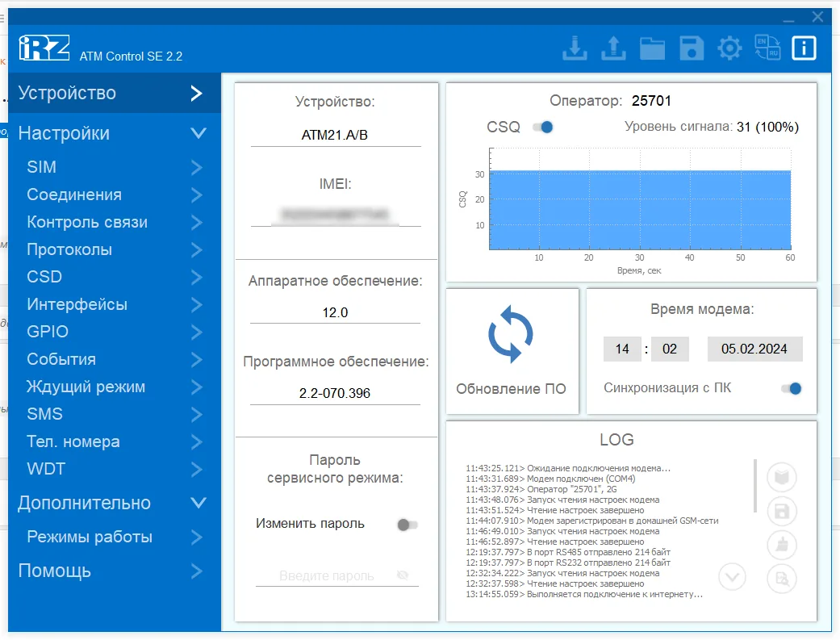This screenshot has width=840, height=640.
Task: Close the ATM Control window
Action: tap(817, 17)
